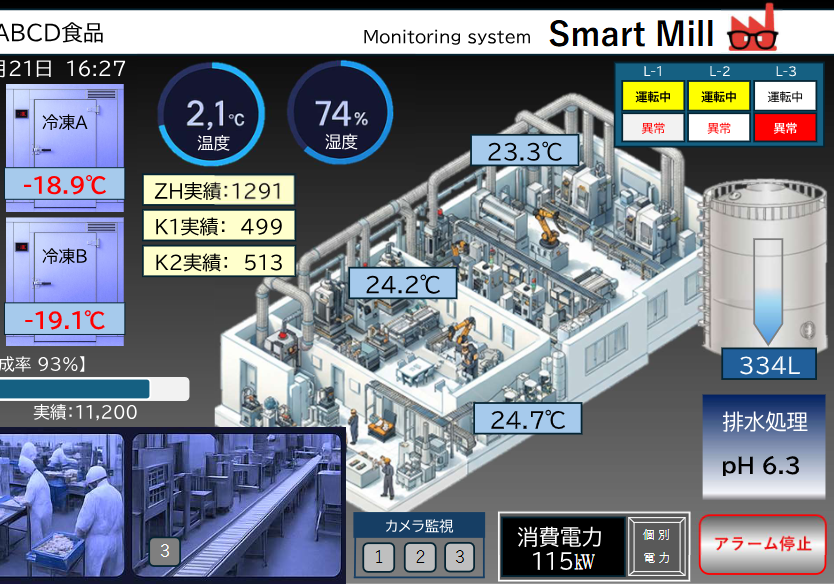Switch to camera 3 in カメラ監視
The height and width of the screenshot is (584, 834).
tap(460, 557)
